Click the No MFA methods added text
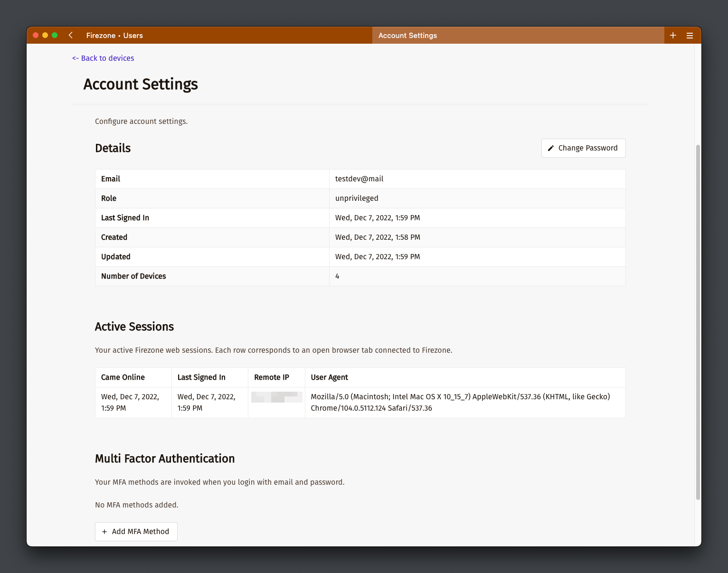 click(137, 505)
